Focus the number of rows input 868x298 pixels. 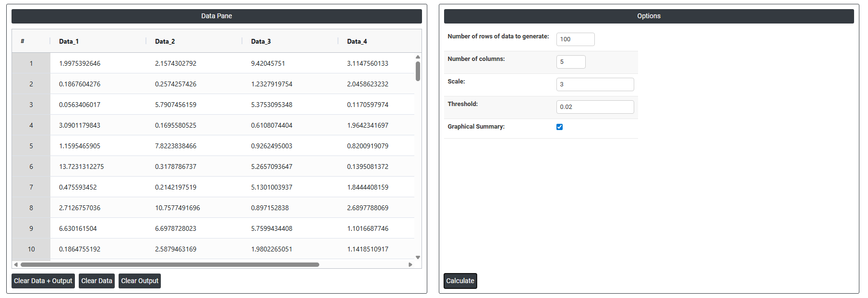pos(575,39)
